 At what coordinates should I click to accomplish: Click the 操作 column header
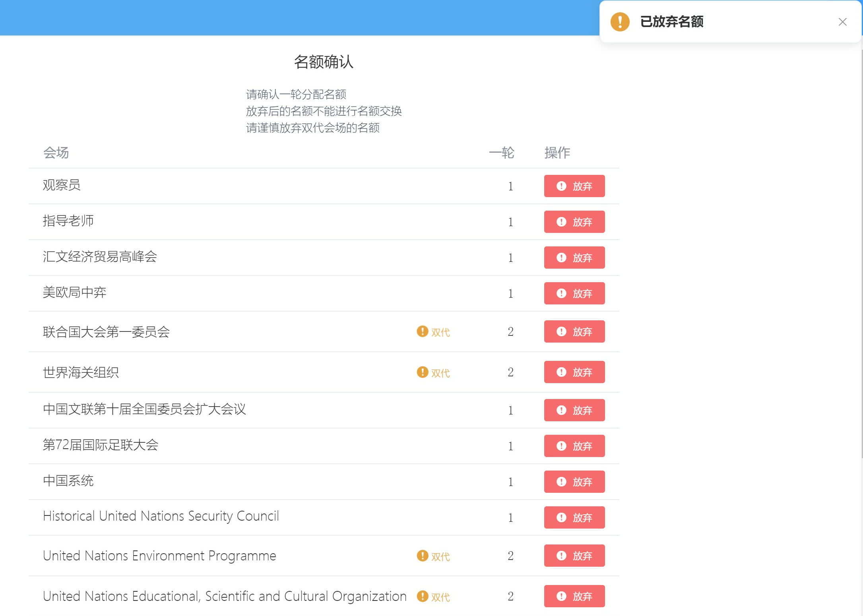pyautogui.click(x=557, y=153)
